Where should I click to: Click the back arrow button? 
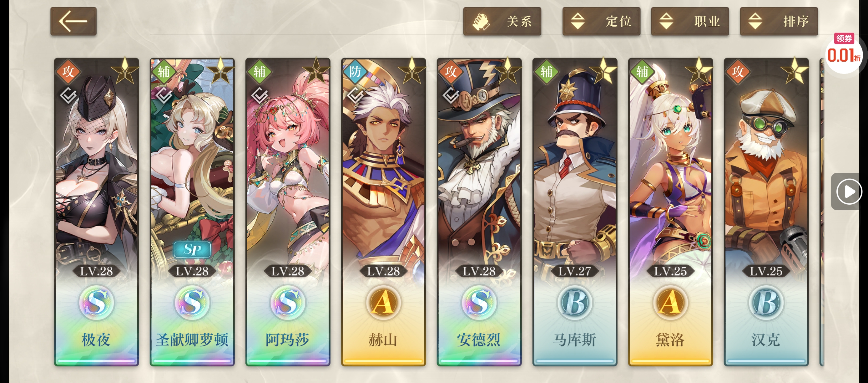click(x=73, y=21)
